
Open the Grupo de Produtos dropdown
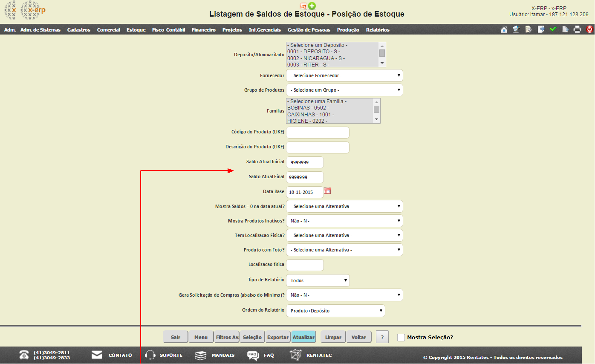344,90
